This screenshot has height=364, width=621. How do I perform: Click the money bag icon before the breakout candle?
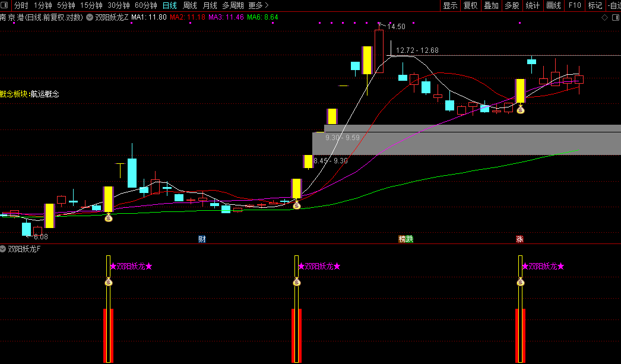(x=297, y=205)
